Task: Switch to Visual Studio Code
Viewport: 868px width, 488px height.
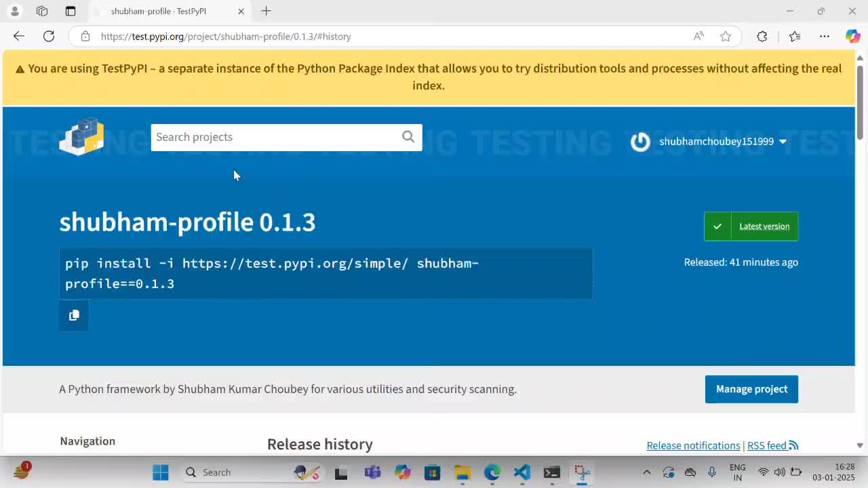Action: 521,472
